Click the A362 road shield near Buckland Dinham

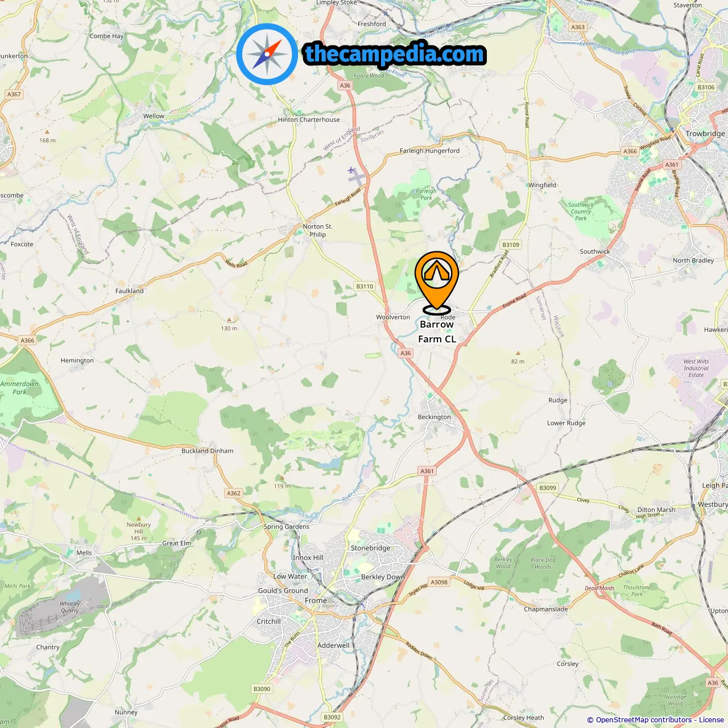pos(234,493)
